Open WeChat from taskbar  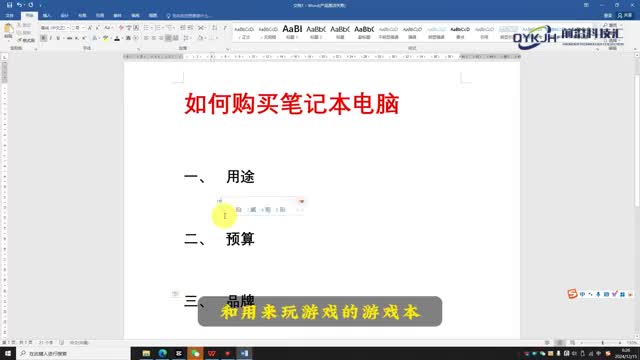195,353
